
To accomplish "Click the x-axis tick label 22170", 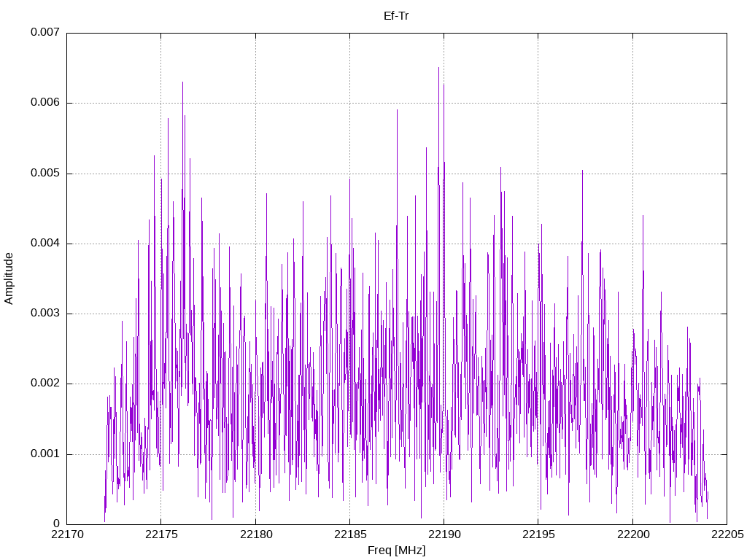I will click(67, 534).
